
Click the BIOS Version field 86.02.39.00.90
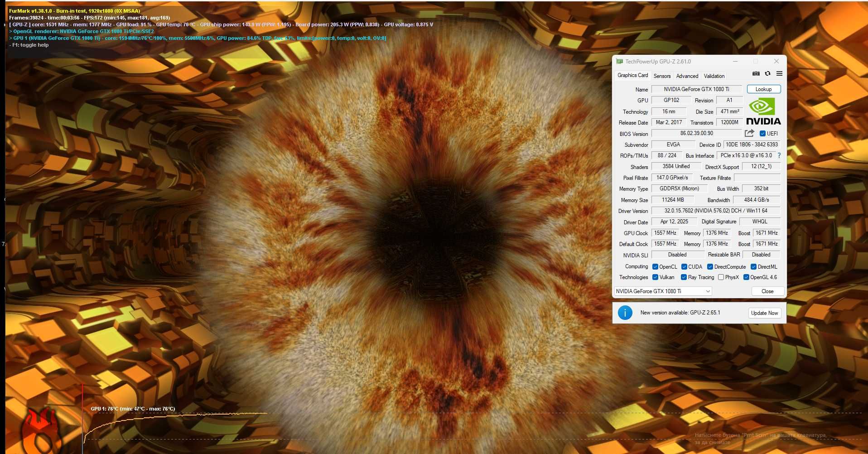[x=697, y=133]
